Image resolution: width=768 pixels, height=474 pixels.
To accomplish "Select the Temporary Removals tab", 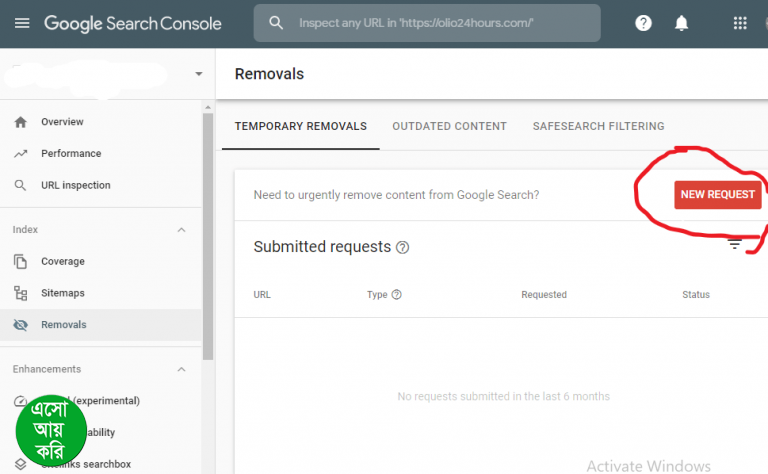I will 300,126.
